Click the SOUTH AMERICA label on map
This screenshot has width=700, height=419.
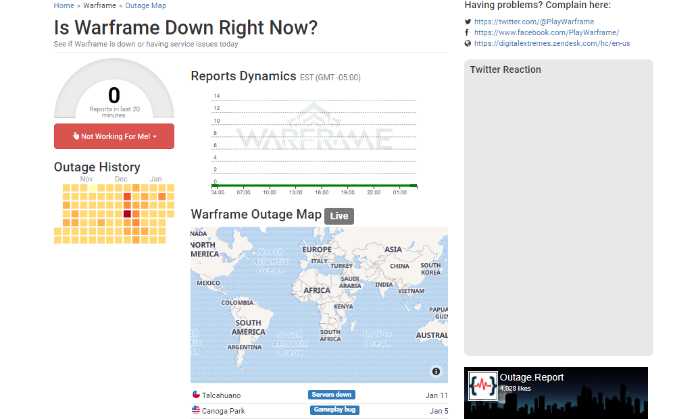[x=248, y=327]
